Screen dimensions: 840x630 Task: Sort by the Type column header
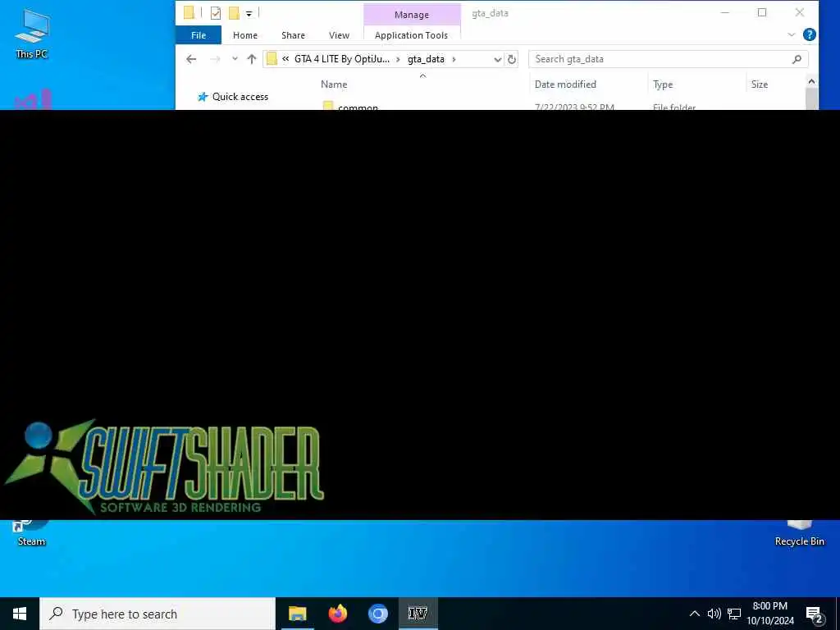pos(663,84)
